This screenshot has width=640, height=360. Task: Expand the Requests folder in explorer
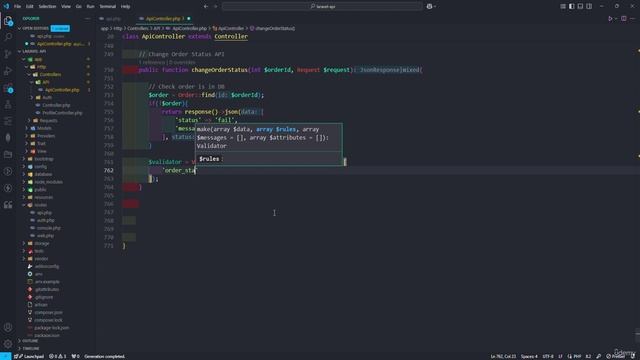pyautogui.click(x=48, y=121)
